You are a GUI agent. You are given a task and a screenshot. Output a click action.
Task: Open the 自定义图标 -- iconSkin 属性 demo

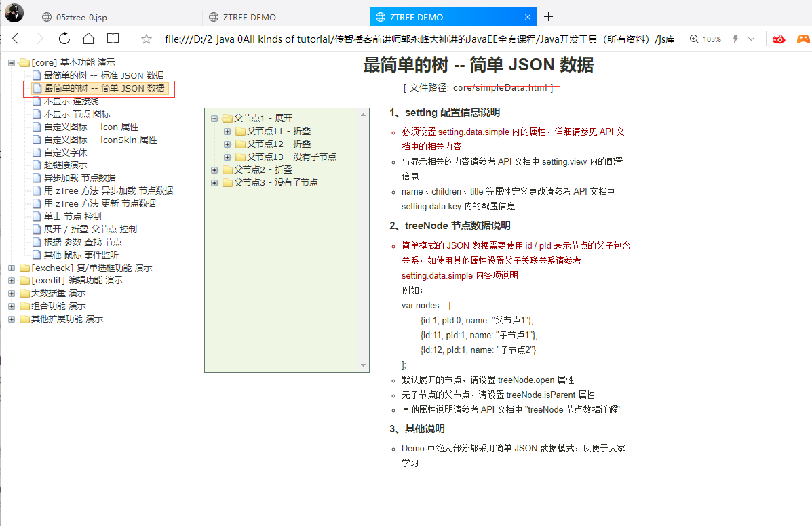tap(100, 140)
